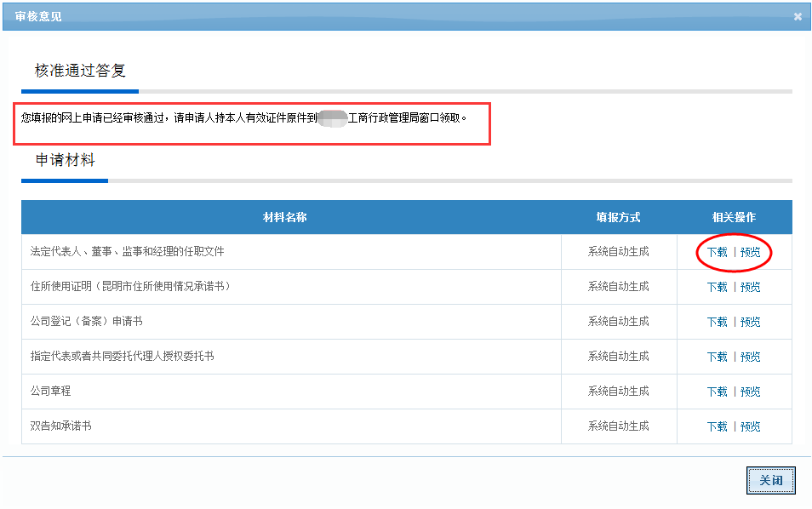The width and height of the screenshot is (812, 509).
Task: Preview 公司登记（备案）申请书
Action: tap(750, 322)
